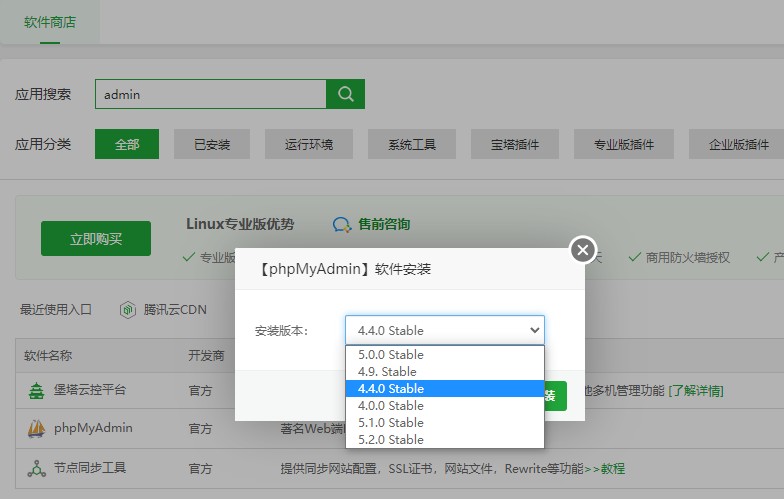Image resolution: width=784 pixels, height=499 pixels.
Task: Close the phpMyAdmin install dialog
Action: click(583, 250)
